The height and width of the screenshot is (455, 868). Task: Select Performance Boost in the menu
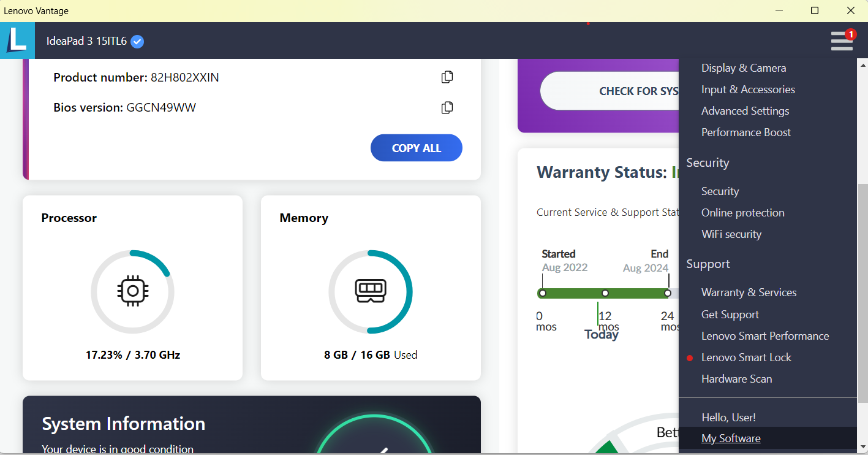(x=746, y=132)
